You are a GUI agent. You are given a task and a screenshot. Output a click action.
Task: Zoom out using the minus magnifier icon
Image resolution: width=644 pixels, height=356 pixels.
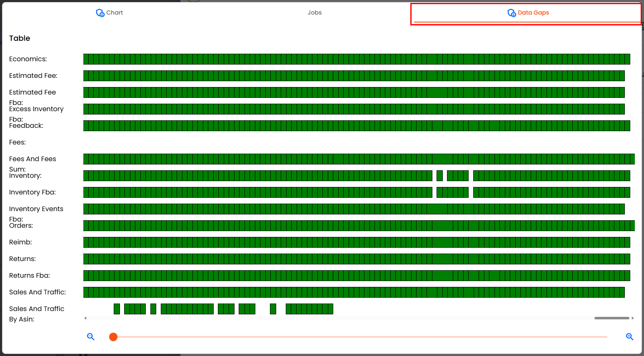(x=90, y=337)
